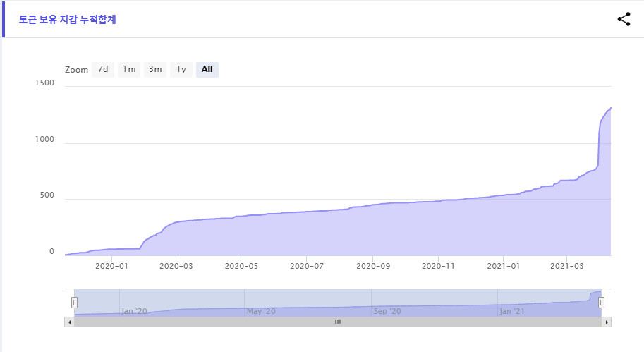The width and height of the screenshot is (644, 352).
Task: Set the chart zoom to 3m
Action: 155,69
